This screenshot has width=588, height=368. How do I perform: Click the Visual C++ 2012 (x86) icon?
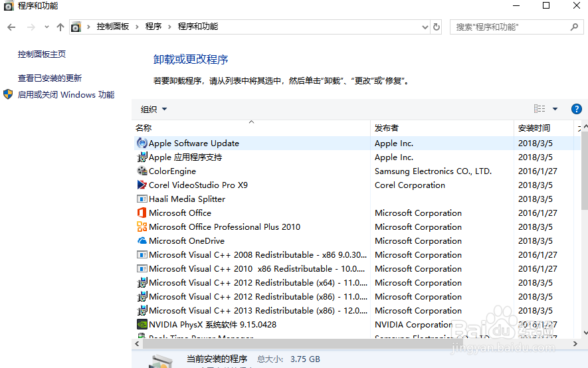click(x=142, y=296)
